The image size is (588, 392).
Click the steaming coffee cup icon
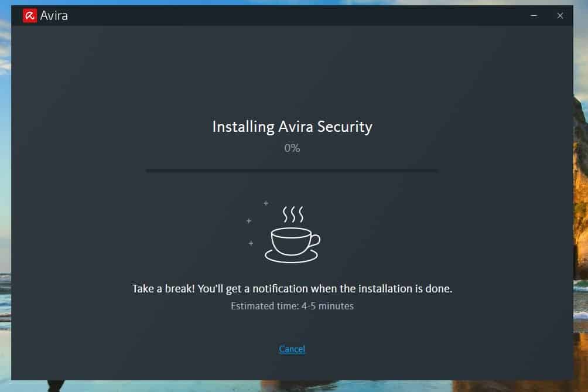(x=292, y=239)
